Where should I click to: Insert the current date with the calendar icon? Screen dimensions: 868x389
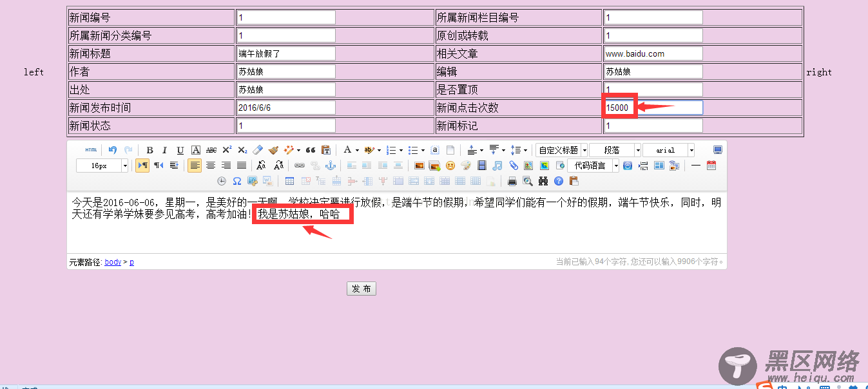click(711, 166)
